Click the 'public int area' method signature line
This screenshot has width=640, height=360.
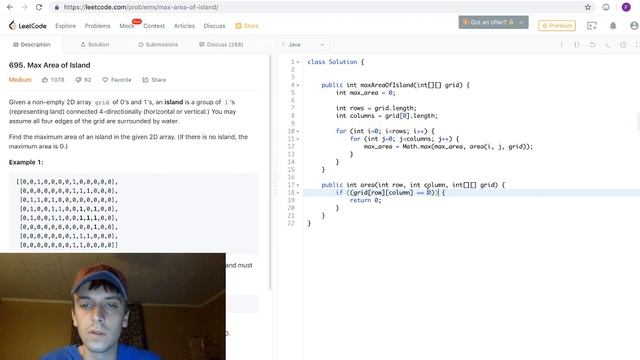[413, 185]
